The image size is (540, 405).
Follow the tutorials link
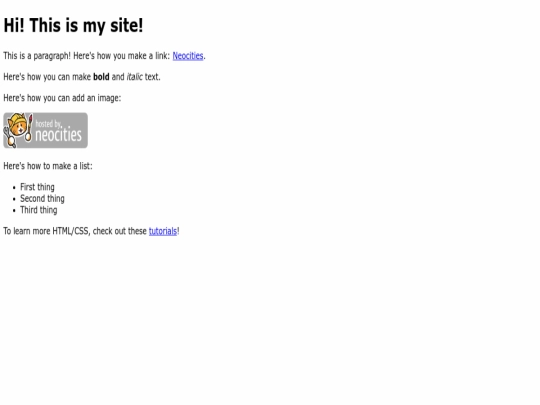point(163,231)
